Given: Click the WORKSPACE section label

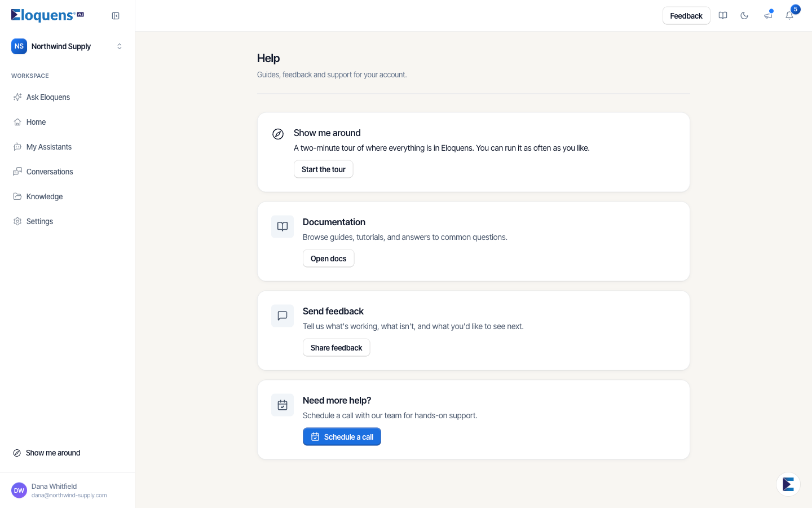Looking at the screenshot, I should coord(30,76).
